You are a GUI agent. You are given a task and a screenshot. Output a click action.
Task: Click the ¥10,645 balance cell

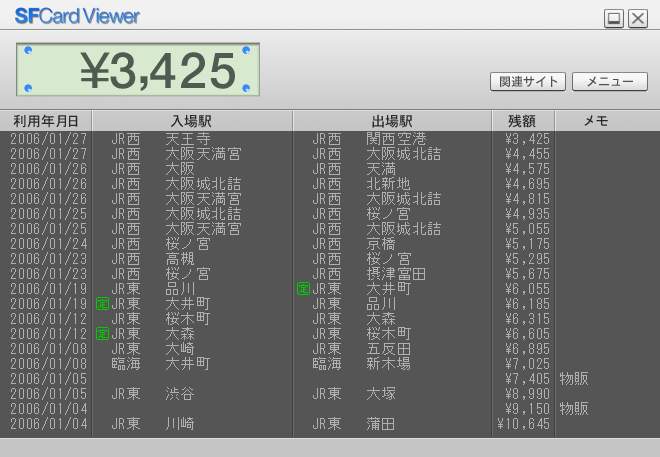point(524,424)
